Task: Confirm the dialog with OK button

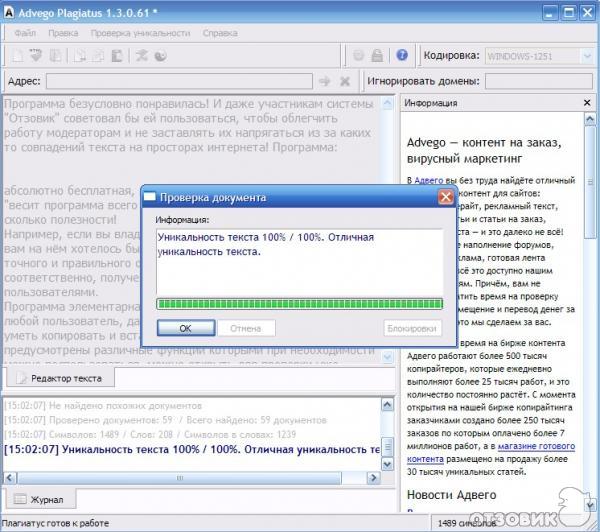Action: [186, 328]
